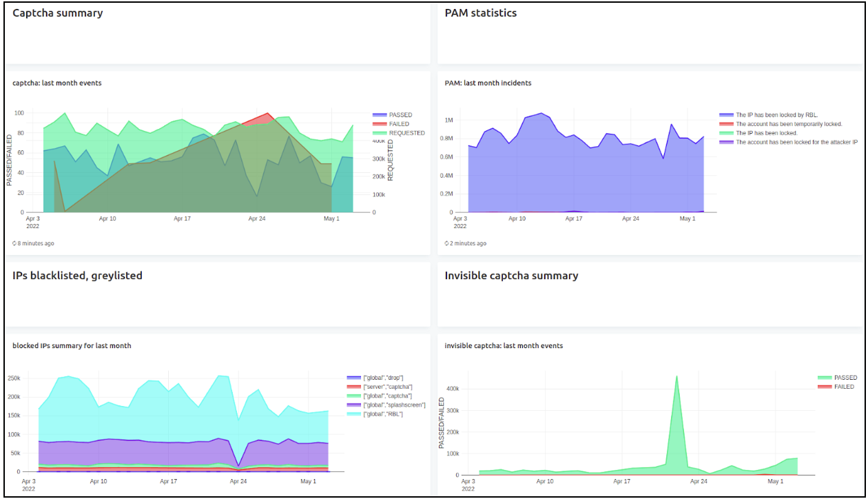Screen dimensions: 868x499
Task: Click refresh icon next to '8 minutes ago'
Action: coord(15,243)
